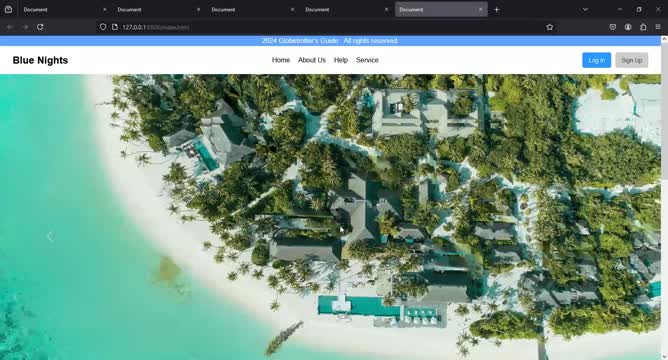Image resolution: width=668 pixels, height=360 pixels.
Task: Show previous slide with left carousel arrow
Action: [50, 236]
